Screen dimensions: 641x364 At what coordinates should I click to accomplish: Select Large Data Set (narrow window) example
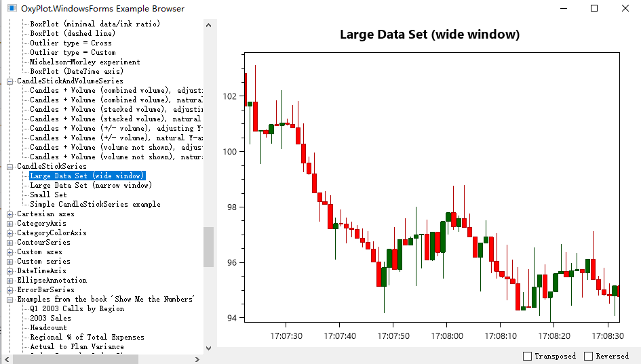click(x=91, y=186)
